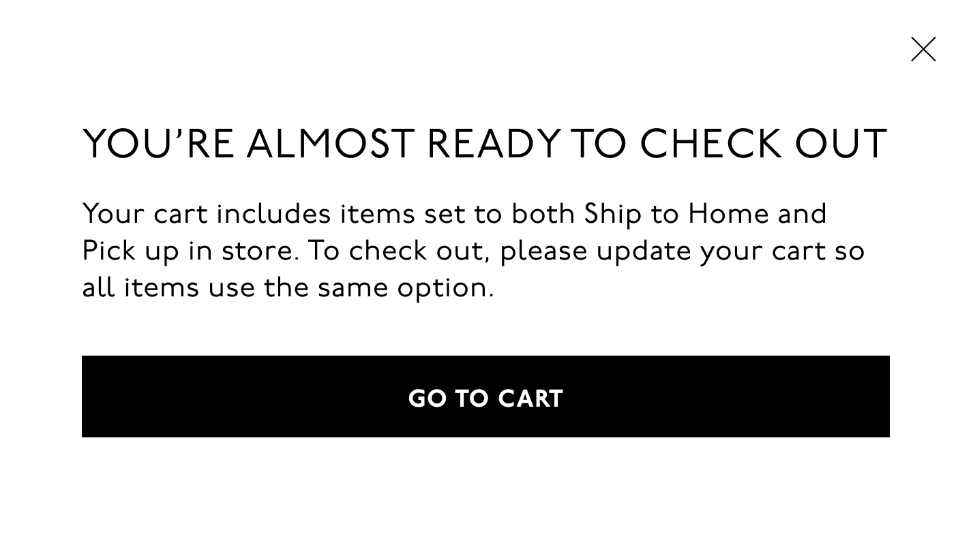Click the word "CART" on the black button

click(530, 399)
